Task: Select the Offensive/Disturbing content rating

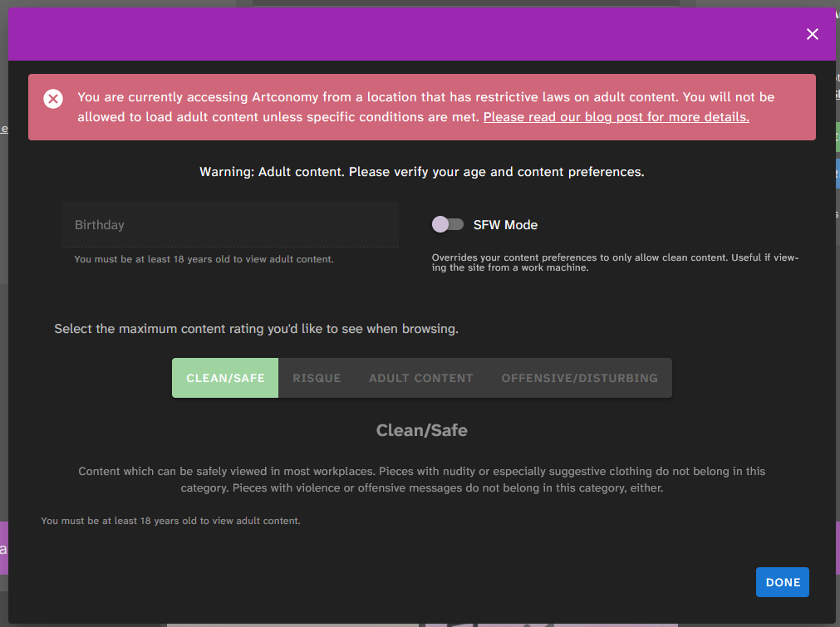Action: tap(580, 378)
